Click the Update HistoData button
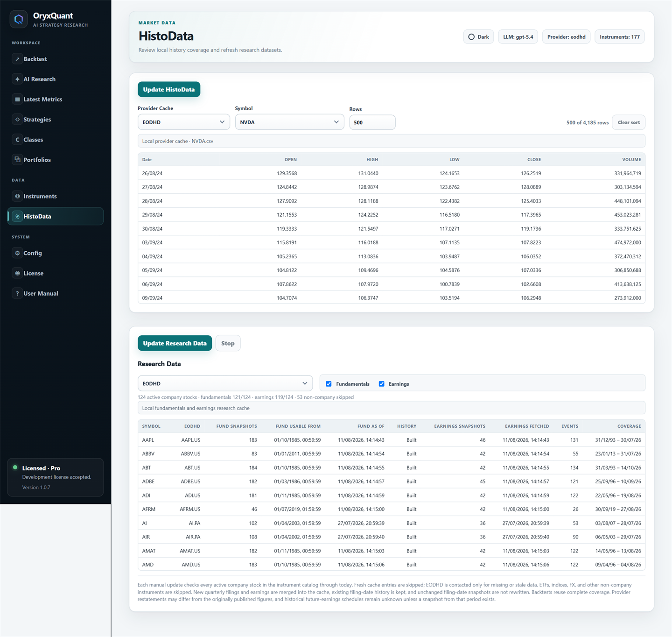The width and height of the screenshot is (672, 637). coord(169,90)
